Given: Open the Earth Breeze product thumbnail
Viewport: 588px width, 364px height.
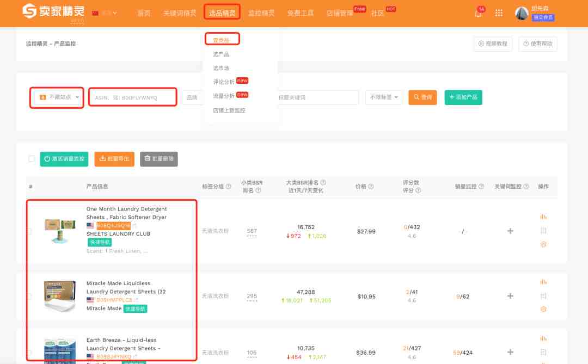Looking at the screenshot, I should [60, 351].
